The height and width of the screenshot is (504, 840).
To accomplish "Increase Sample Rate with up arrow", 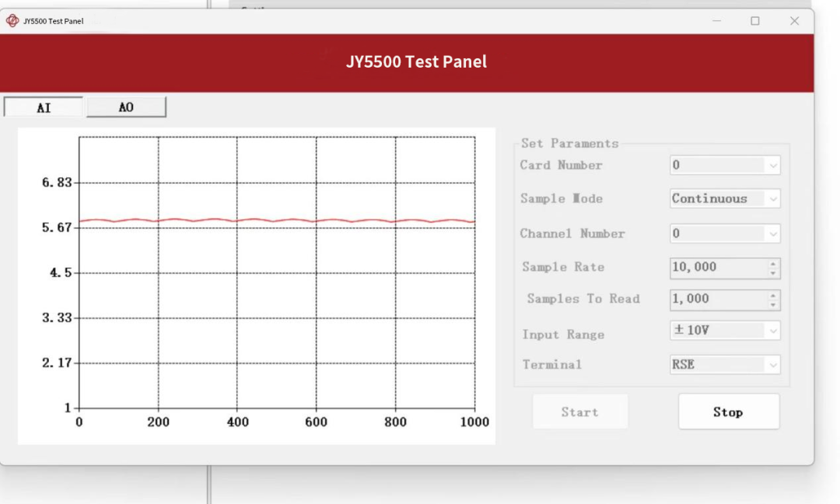I will coord(773,263).
